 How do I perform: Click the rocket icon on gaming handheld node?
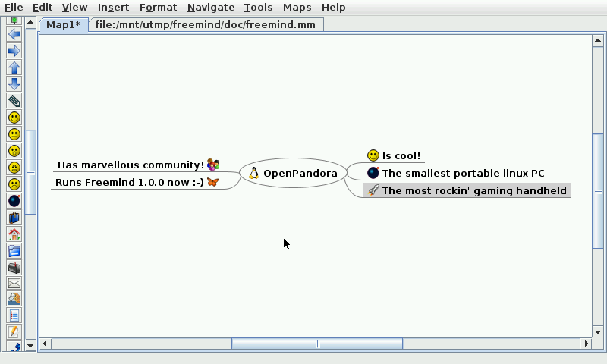point(373,190)
